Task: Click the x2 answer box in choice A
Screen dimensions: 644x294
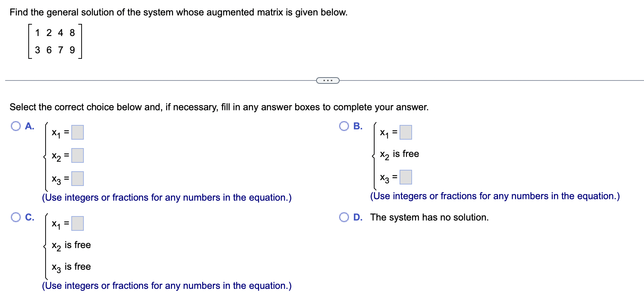Action: (78, 155)
